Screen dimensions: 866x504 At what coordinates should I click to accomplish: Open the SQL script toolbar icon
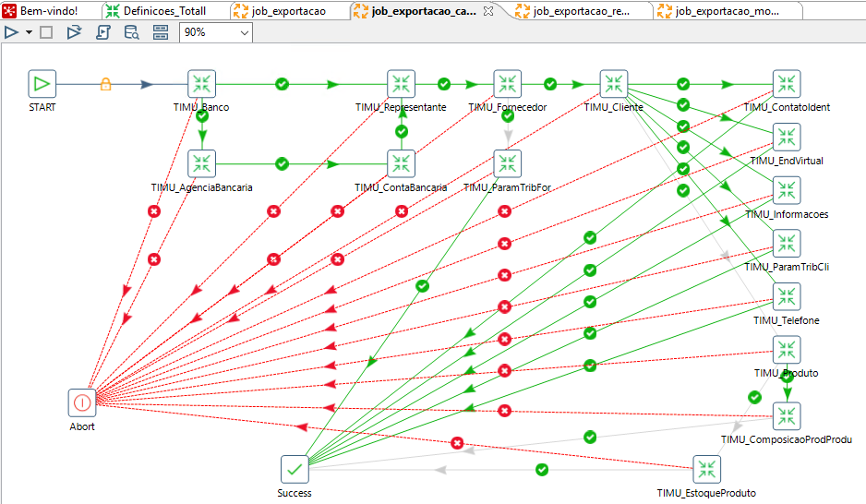tap(103, 32)
